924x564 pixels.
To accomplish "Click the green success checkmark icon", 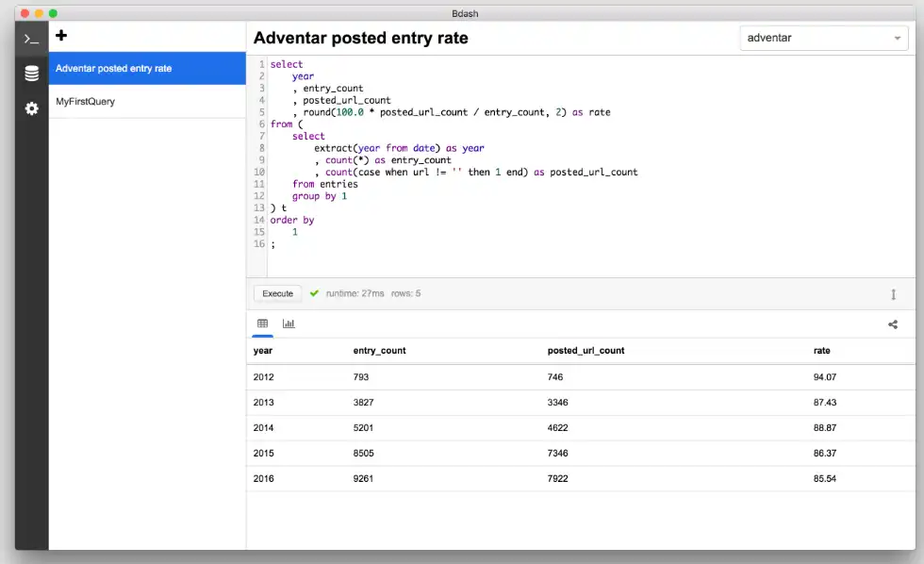I will coord(314,293).
